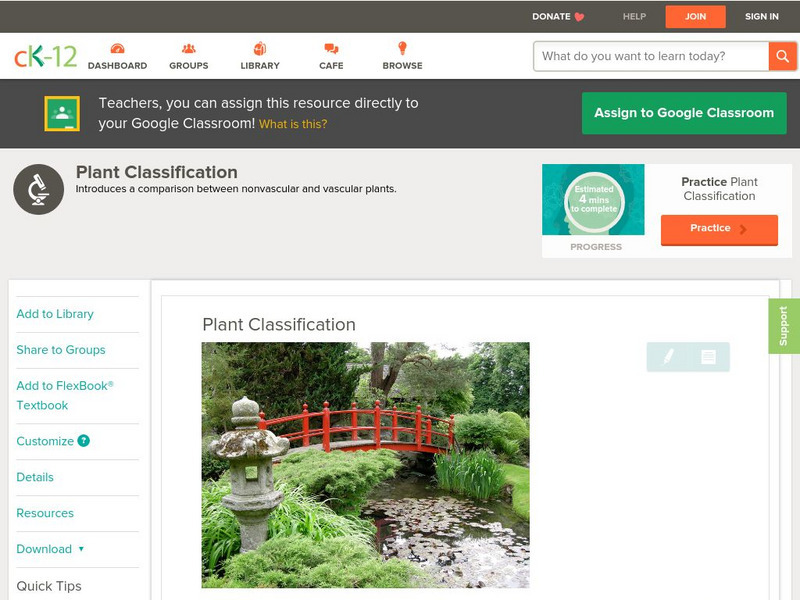Click the microscope subject icon
This screenshot has height=600, width=800.
tap(38, 189)
